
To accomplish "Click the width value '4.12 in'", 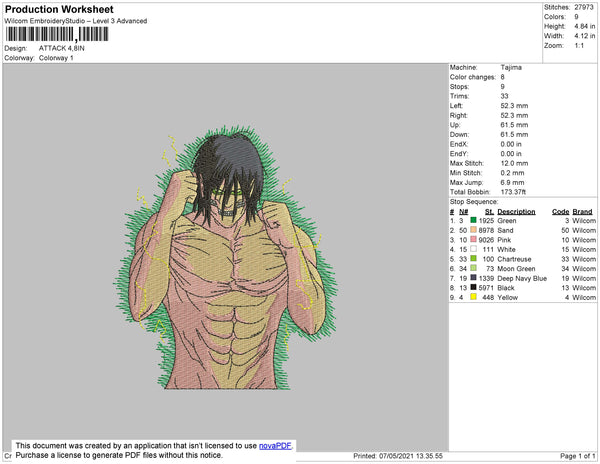I will [584, 36].
